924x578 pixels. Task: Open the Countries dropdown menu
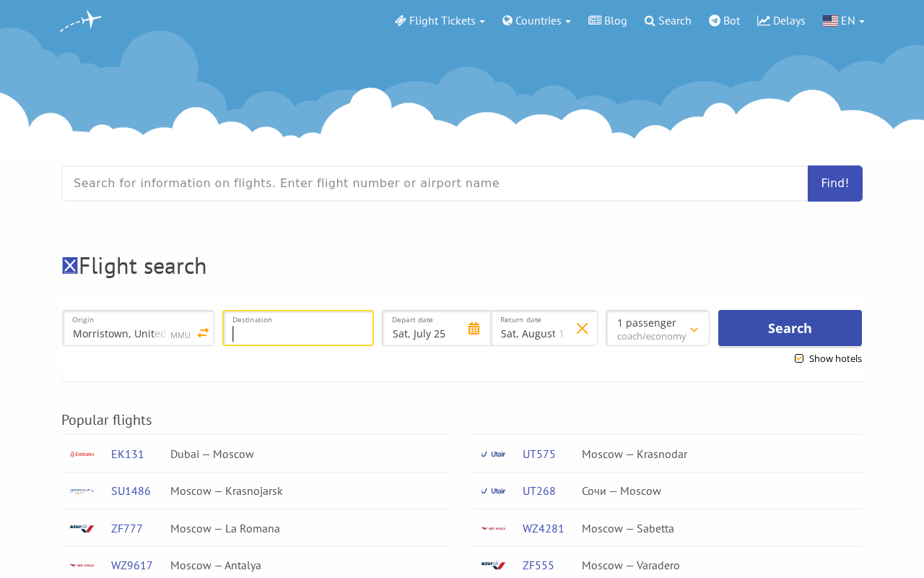point(536,20)
